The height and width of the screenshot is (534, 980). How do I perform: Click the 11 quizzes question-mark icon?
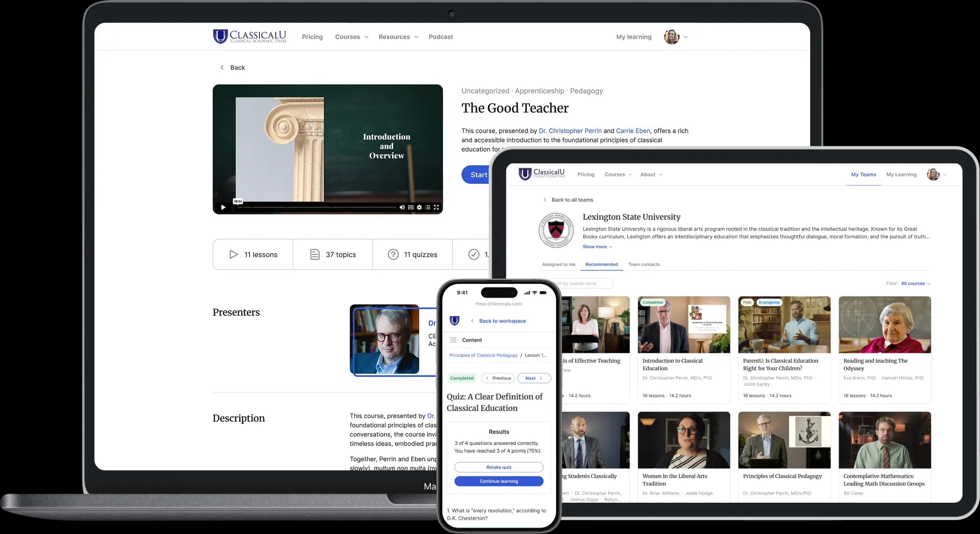(x=393, y=255)
